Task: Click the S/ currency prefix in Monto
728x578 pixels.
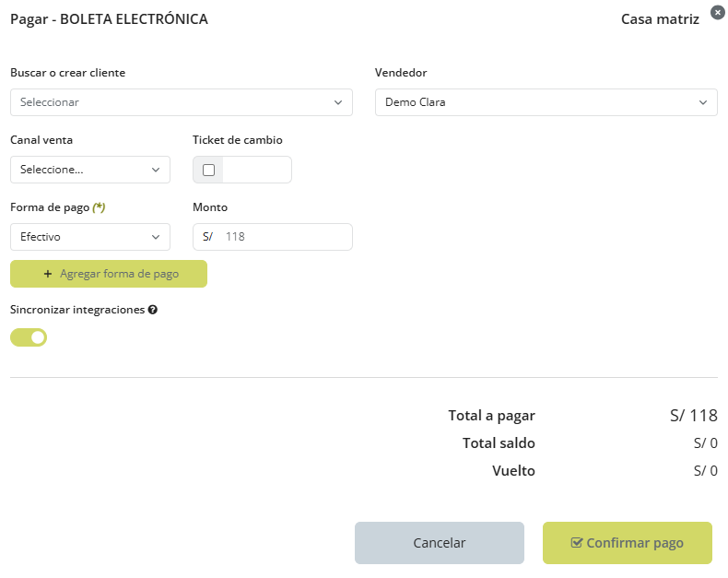Action: point(207,237)
